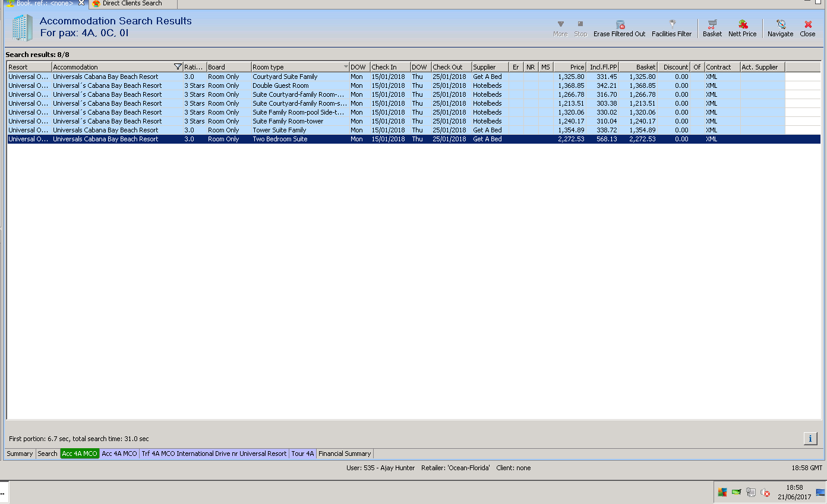
Task: Click the 316.70 per-person price cell
Action: click(x=602, y=94)
